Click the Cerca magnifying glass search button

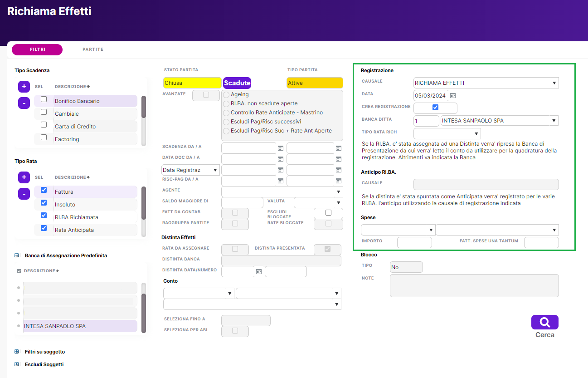coord(544,322)
